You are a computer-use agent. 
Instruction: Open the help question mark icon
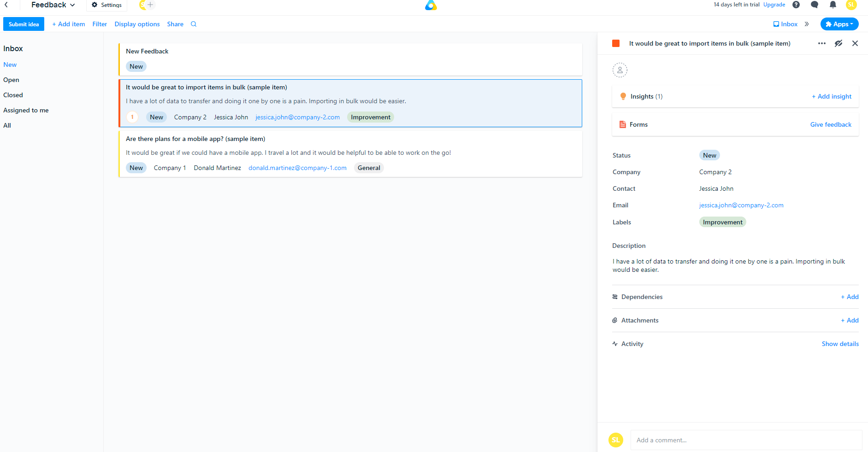click(796, 5)
